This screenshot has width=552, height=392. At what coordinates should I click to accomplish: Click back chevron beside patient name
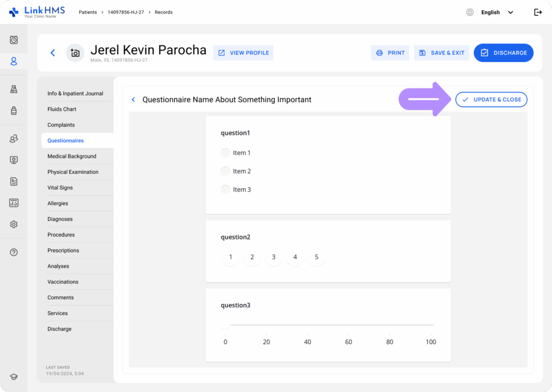52,53
